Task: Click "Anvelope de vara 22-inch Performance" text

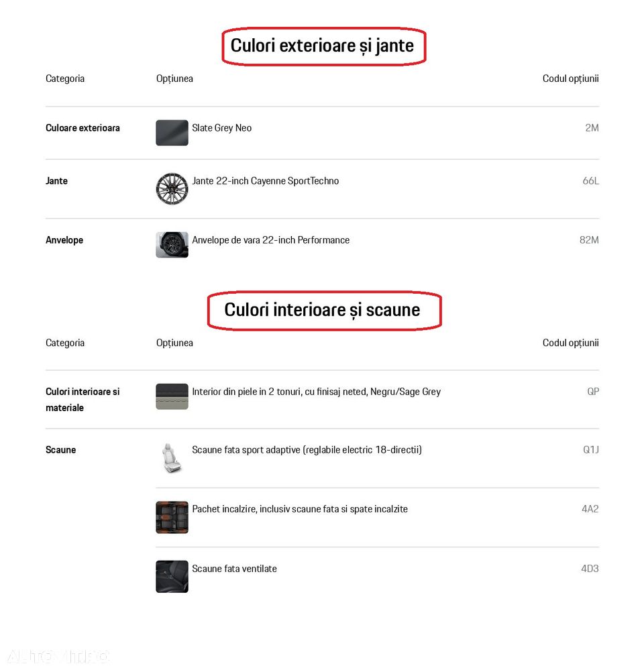Action: pos(271,240)
